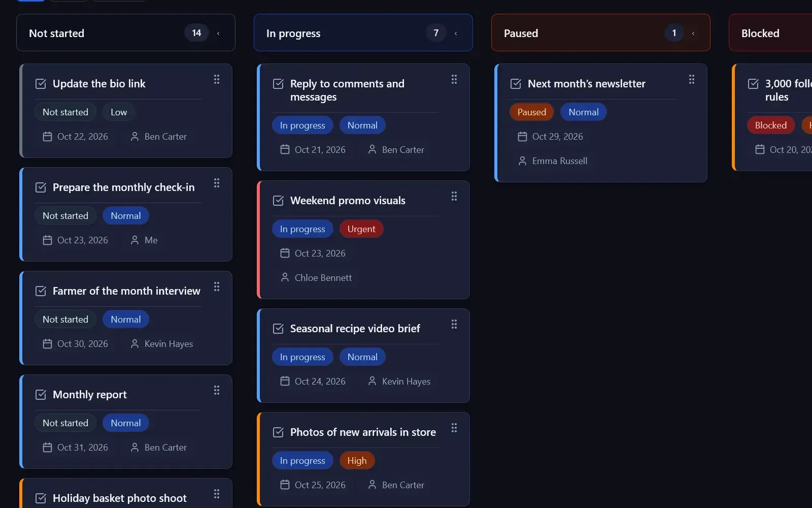Click drag handle on Farmer of the month interview card

pyautogui.click(x=217, y=287)
